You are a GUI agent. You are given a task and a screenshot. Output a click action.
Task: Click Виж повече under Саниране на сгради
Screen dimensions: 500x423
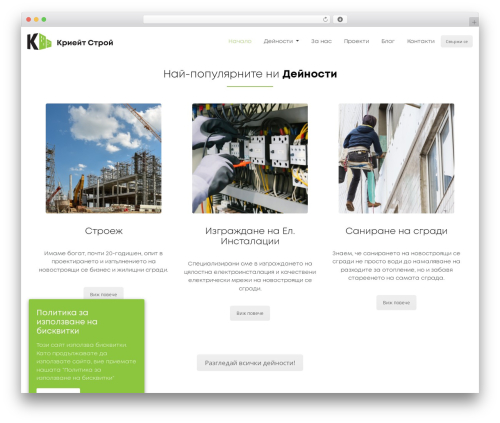pyautogui.click(x=396, y=303)
